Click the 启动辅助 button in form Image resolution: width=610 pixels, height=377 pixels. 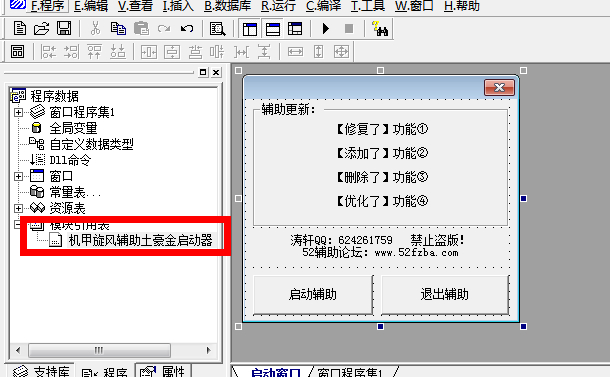313,295
